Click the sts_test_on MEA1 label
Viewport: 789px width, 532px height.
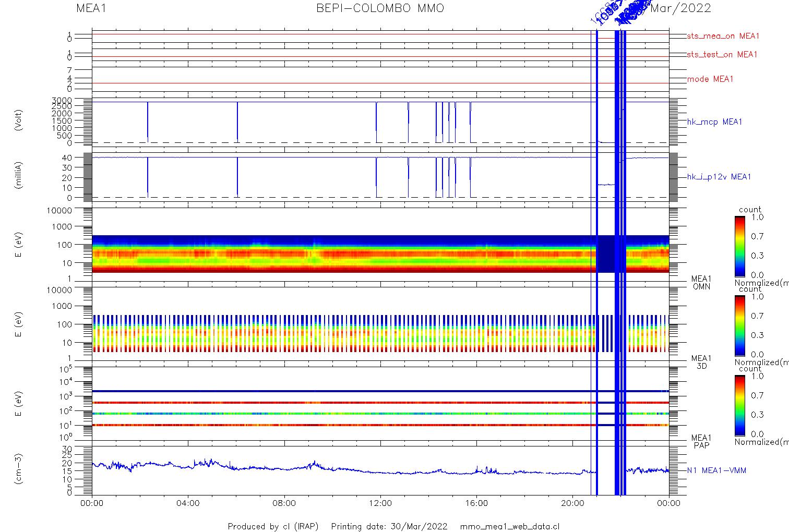click(x=722, y=54)
